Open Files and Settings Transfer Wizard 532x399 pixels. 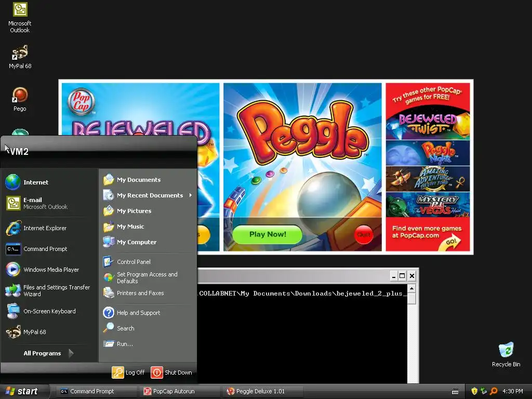[x=49, y=290]
